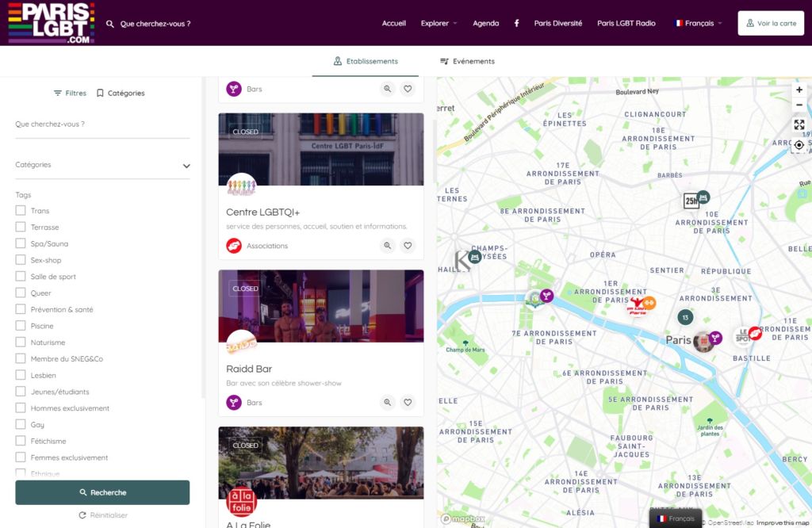Click the Centre LGBTQI+ round logo

coord(241,186)
